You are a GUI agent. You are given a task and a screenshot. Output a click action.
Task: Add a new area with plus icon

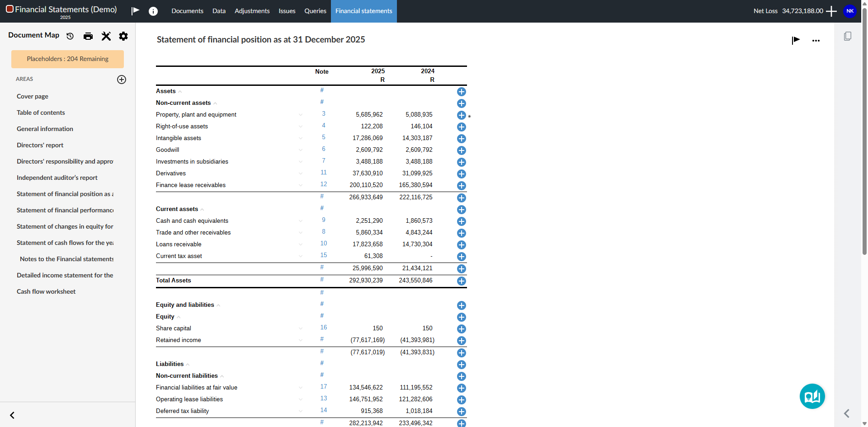click(122, 80)
